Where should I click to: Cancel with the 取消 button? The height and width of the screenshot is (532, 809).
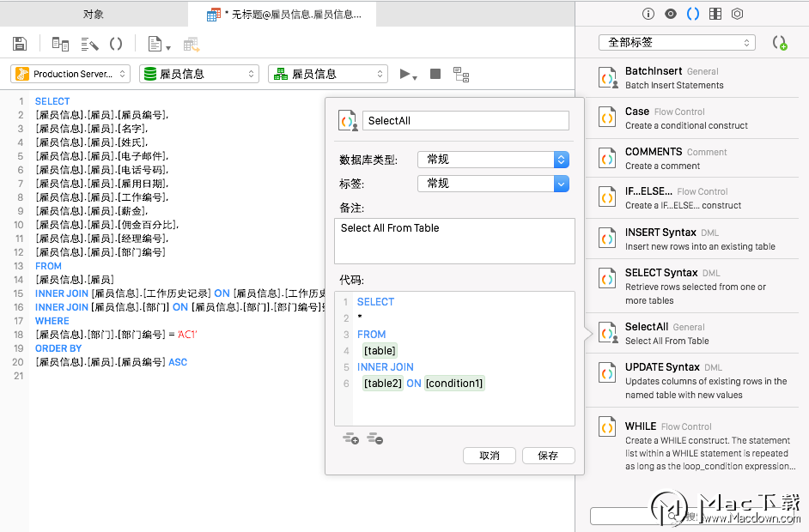click(x=490, y=455)
